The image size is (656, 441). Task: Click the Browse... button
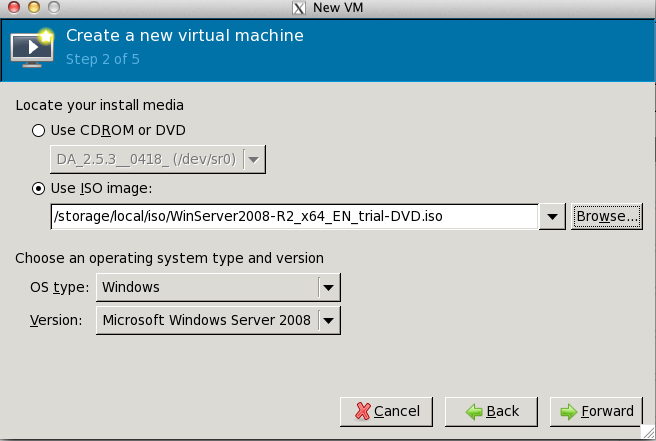[607, 216]
